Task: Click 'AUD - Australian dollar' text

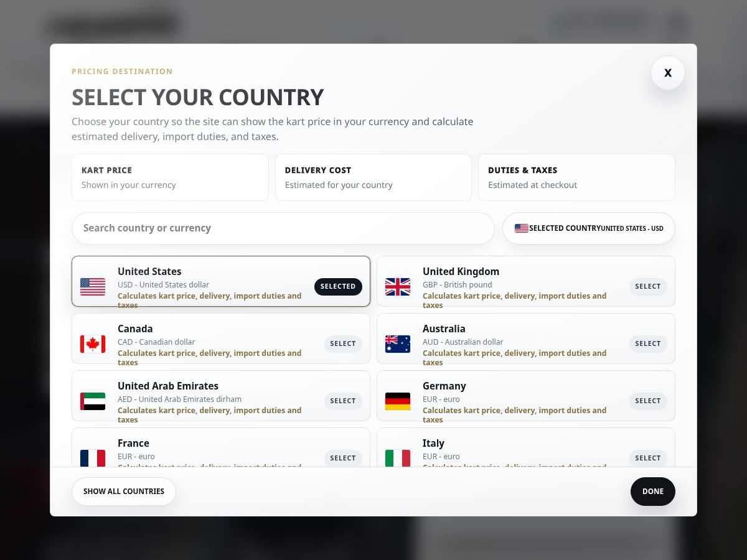Action: pyautogui.click(x=463, y=342)
